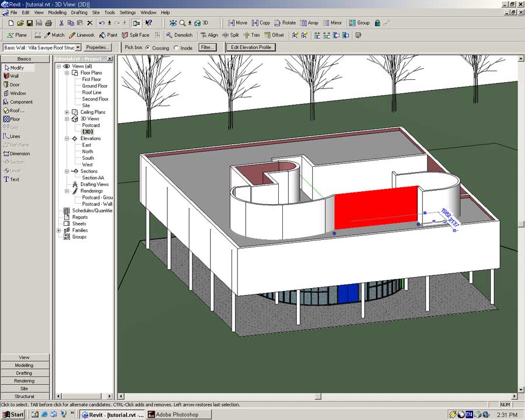Select the Plane tool

pyautogui.click(x=17, y=35)
